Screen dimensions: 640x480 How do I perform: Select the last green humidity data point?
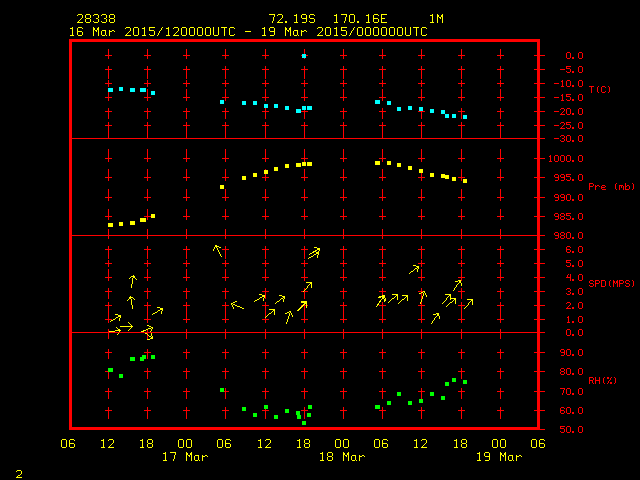tap(465, 382)
